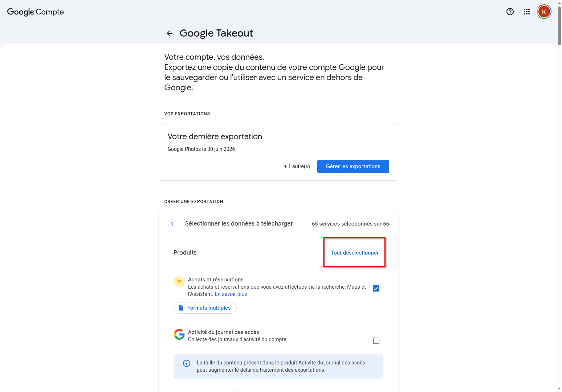Open the help question mark icon
562x392 pixels.
(510, 12)
